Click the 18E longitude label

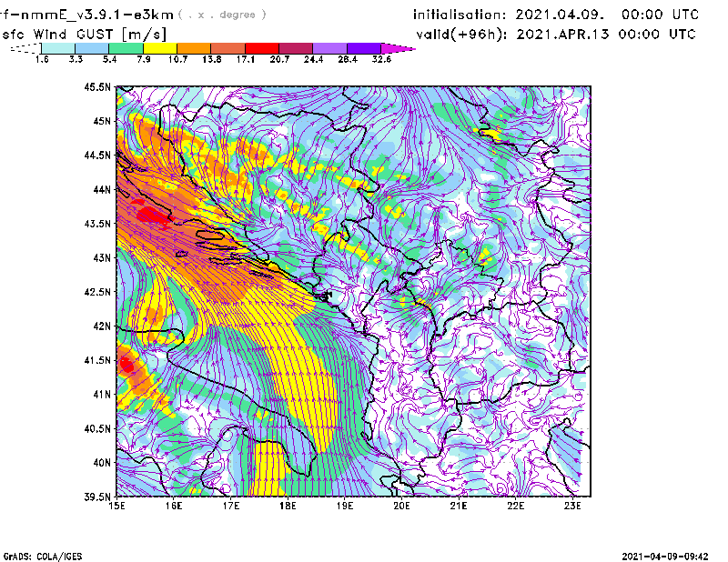point(288,506)
